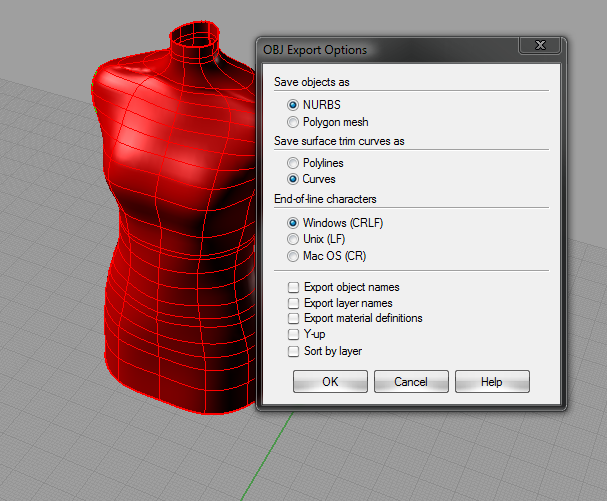Select Polylines for surface trim curves
This screenshot has height=501, width=607.
click(x=293, y=162)
